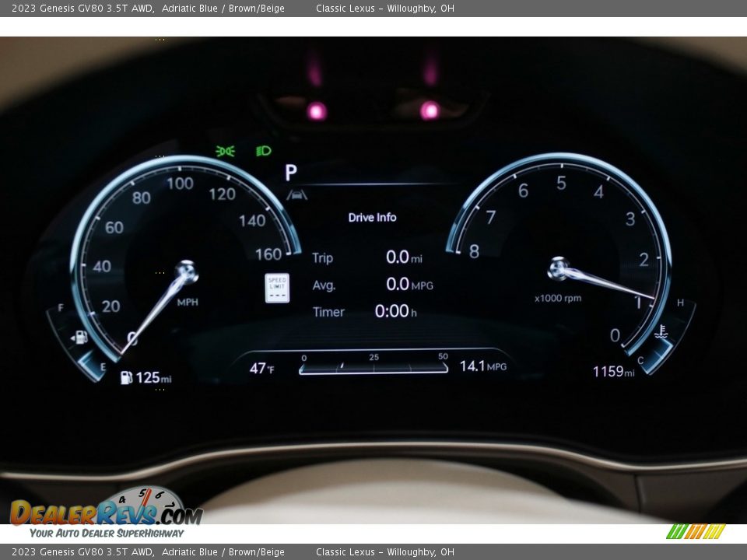Click the coolant temperature icon
The height and width of the screenshot is (560, 747).
(x=661, y=332)
